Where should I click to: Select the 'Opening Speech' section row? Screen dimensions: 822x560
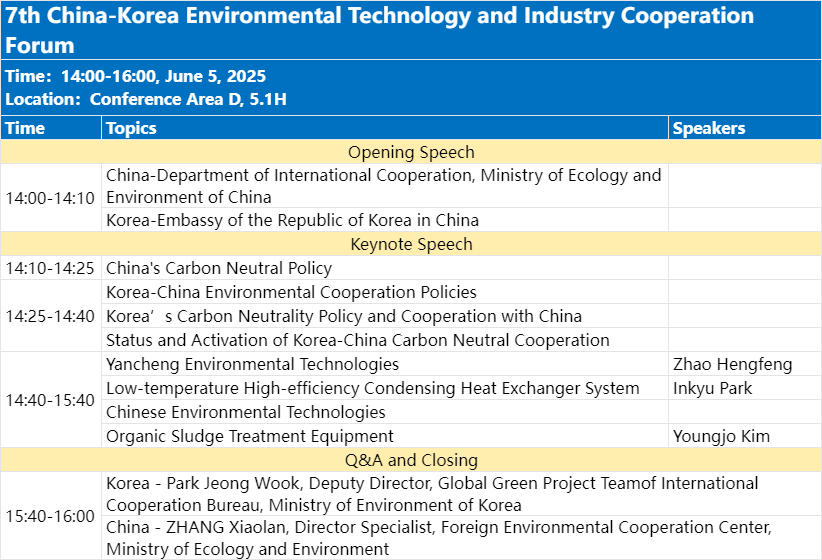click(411, 152)
